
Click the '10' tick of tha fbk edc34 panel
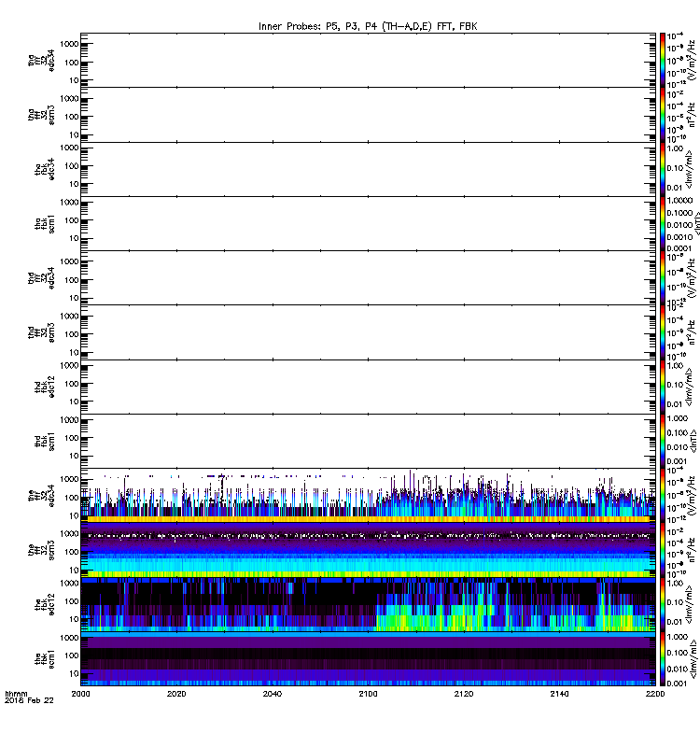[x=74, y=184]
